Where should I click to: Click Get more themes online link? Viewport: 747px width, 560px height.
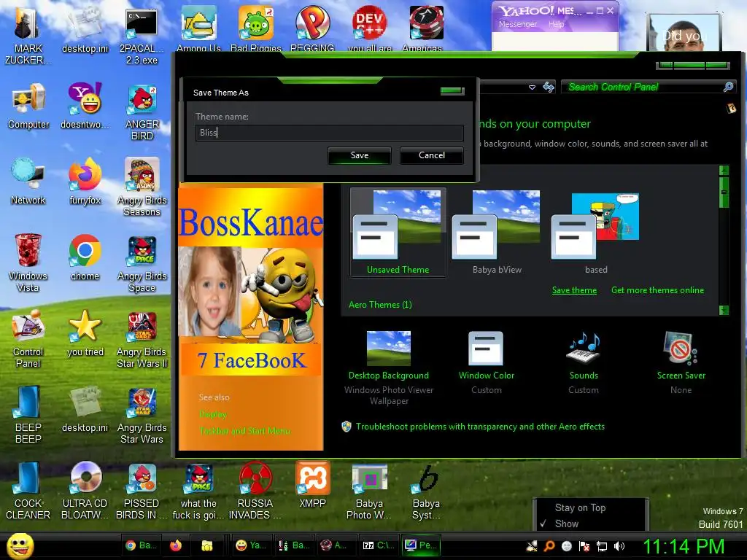pyautogui.click(x=657, y=290)
